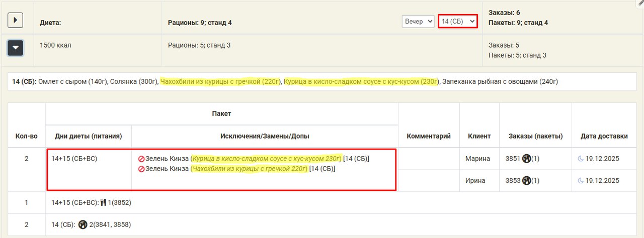
Task: Click moon icon in Ирина's delivery date
Action: pos(581,180)
